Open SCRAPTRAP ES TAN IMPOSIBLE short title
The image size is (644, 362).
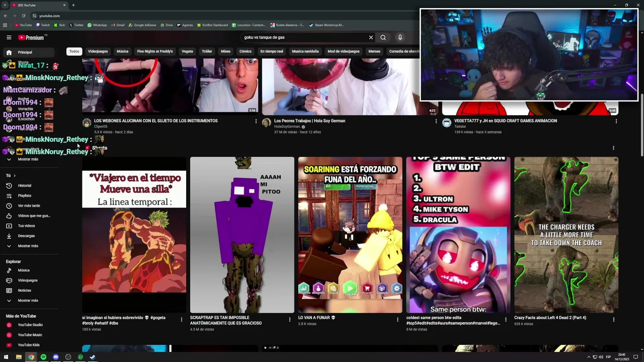click(226, 320)
